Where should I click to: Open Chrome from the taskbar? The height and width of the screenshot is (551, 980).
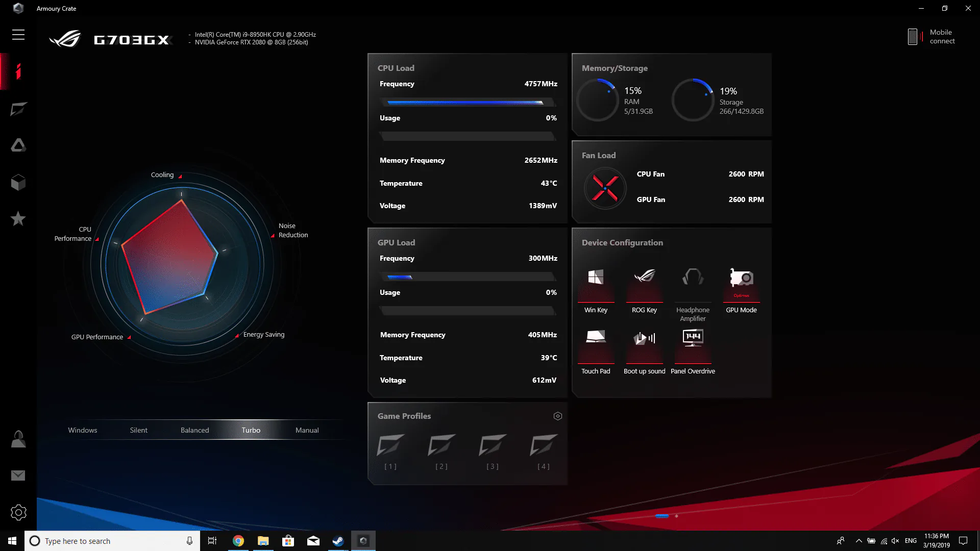coord(238,541)
